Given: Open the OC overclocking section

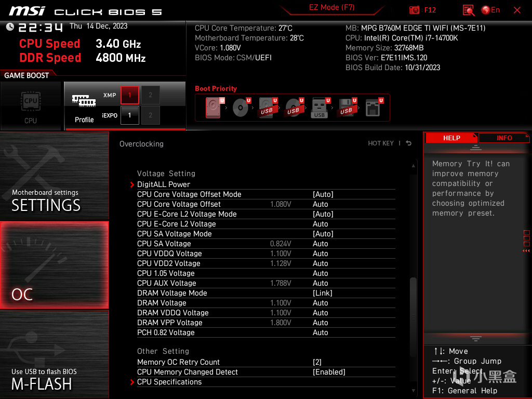Looking at the screenshot, I should (54, 265).
